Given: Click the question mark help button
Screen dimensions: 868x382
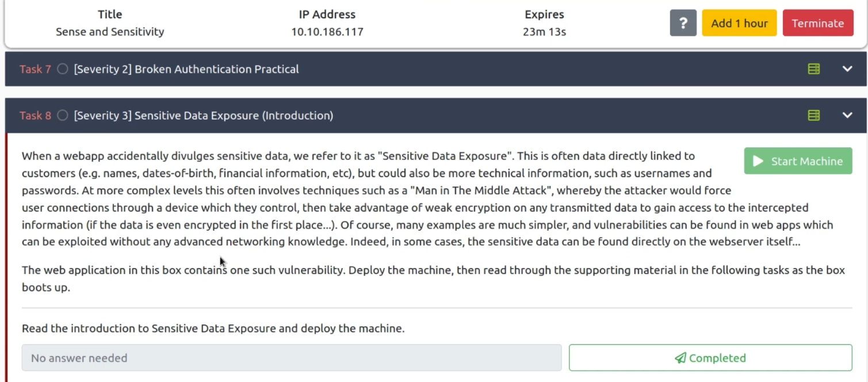Looking at the screenshot, I should tap(683, 23).
